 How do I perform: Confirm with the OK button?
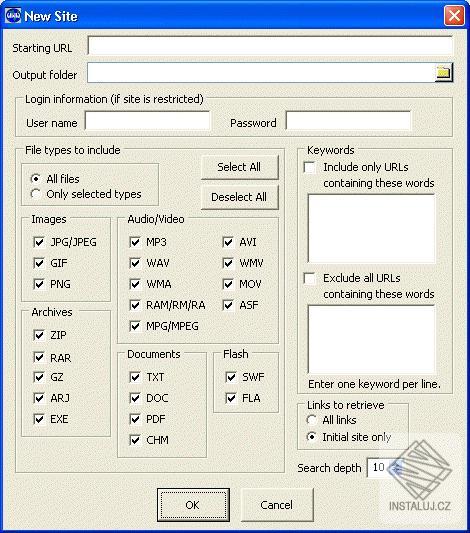click(193, 505)
